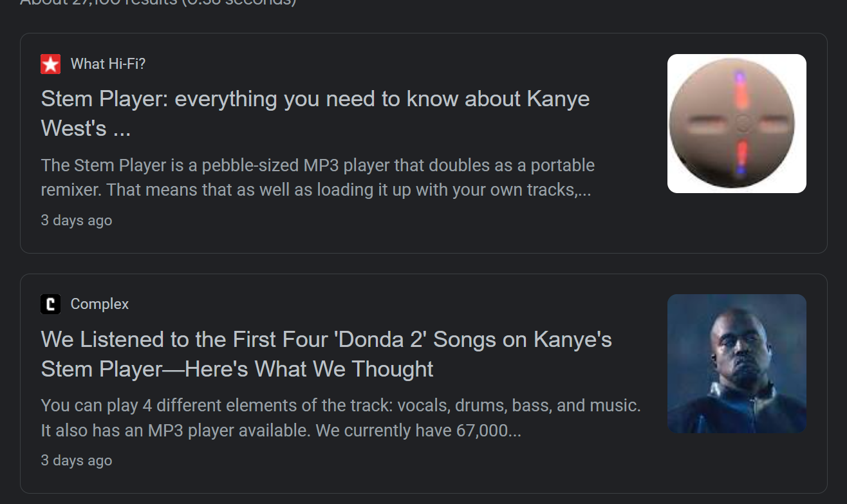Click '3 days ago' under Complex article
Screen dimensions: 847x504
tap(77, 460)
